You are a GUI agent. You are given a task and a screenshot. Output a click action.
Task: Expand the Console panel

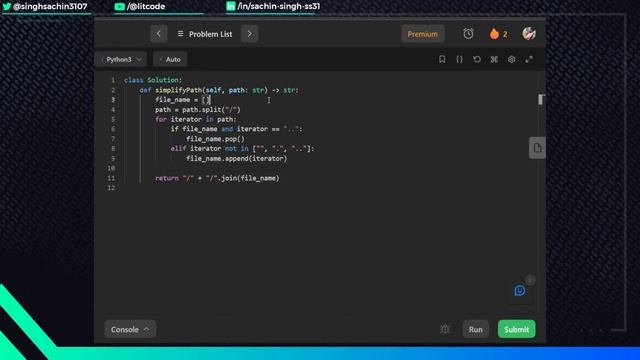[x=130, y=329]
